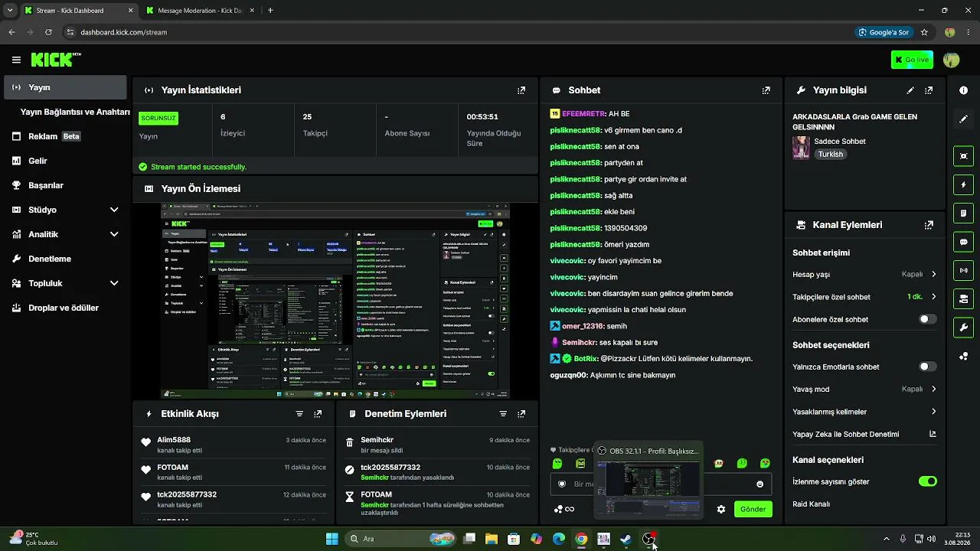980x551 pixels.
Task: Open Reklam Beta sidebar item
Action: (x=65, y=136)
